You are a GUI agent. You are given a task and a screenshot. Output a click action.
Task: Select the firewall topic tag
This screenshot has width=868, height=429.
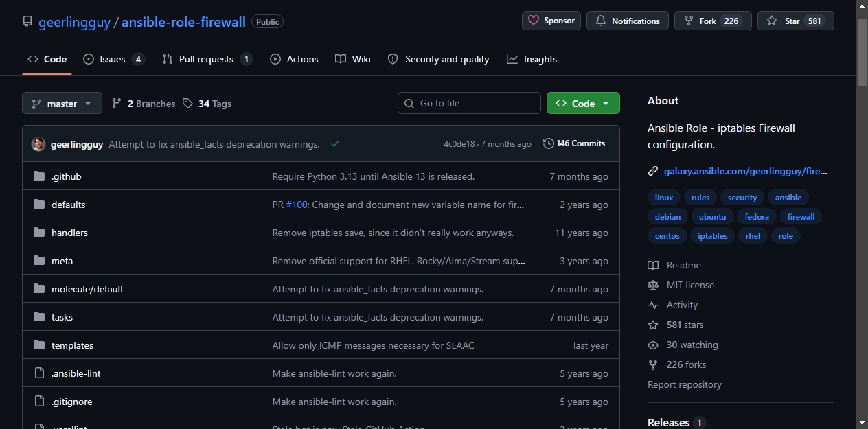[x=801, y=217]
